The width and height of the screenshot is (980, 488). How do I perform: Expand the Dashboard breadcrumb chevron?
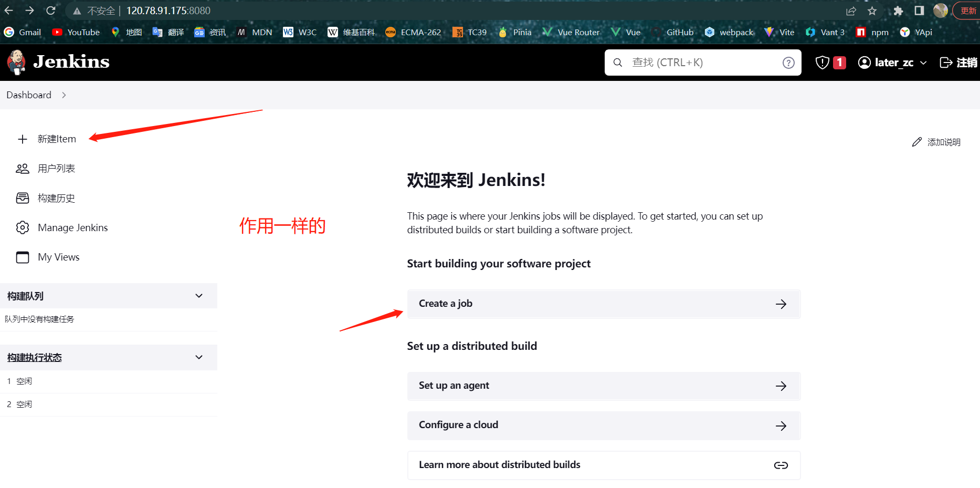(64, 95)
